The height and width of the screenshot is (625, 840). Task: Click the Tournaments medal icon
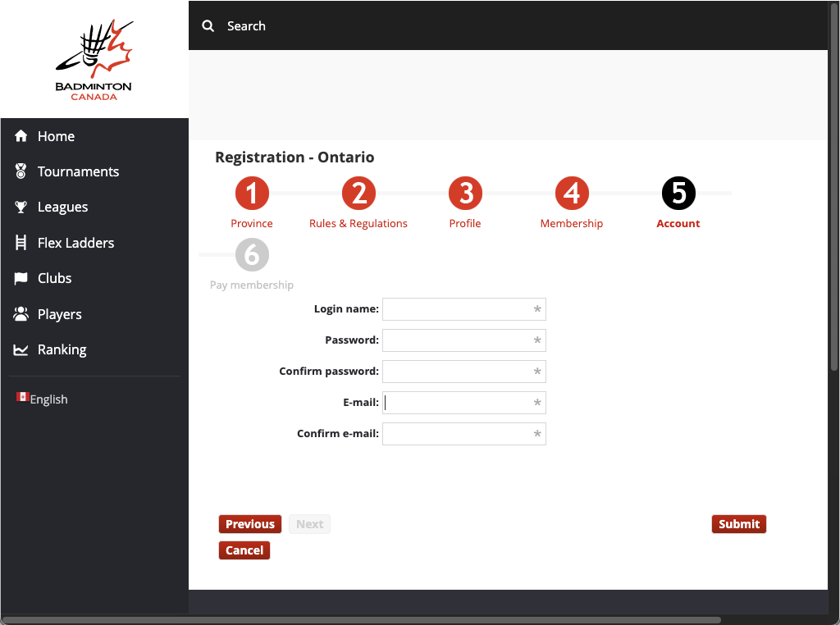pos(21,171)
